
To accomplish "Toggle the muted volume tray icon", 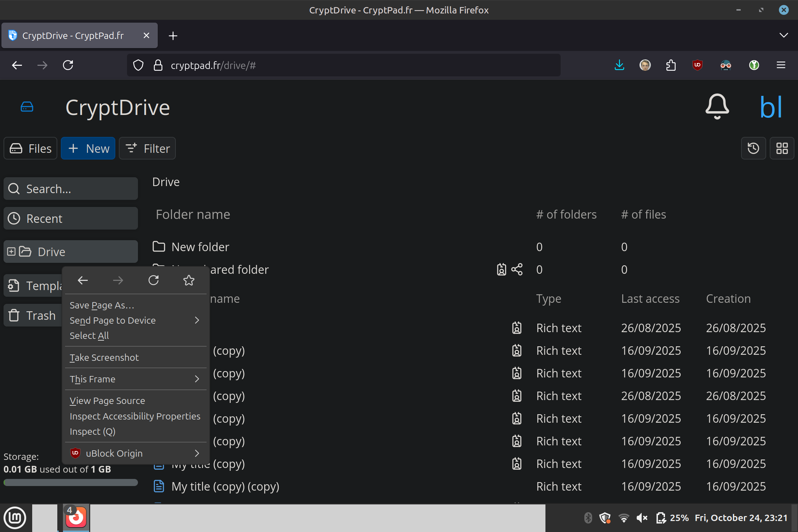I will click(642, 518).
